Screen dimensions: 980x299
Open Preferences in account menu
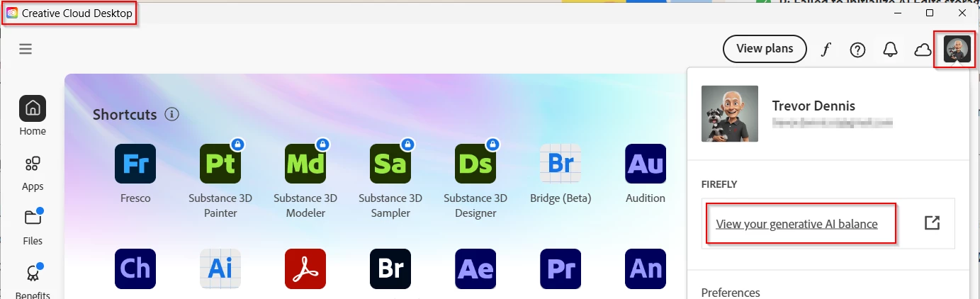coord(731,292)
